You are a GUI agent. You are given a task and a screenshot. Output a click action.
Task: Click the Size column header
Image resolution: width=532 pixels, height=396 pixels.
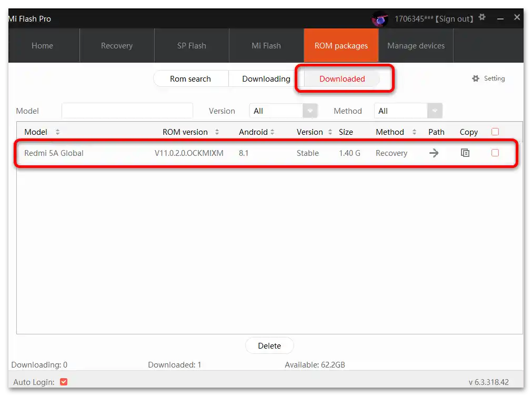(346, 132)
